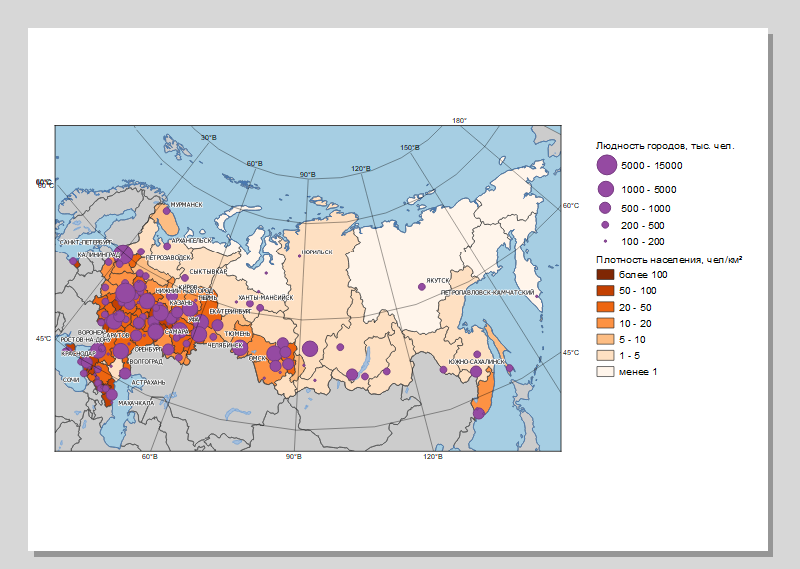Screen dimensions: 800x569
Task: Select the 1000 - 5000 legend circle symbol
Action: pyautogui.click(x=605, y=189)
